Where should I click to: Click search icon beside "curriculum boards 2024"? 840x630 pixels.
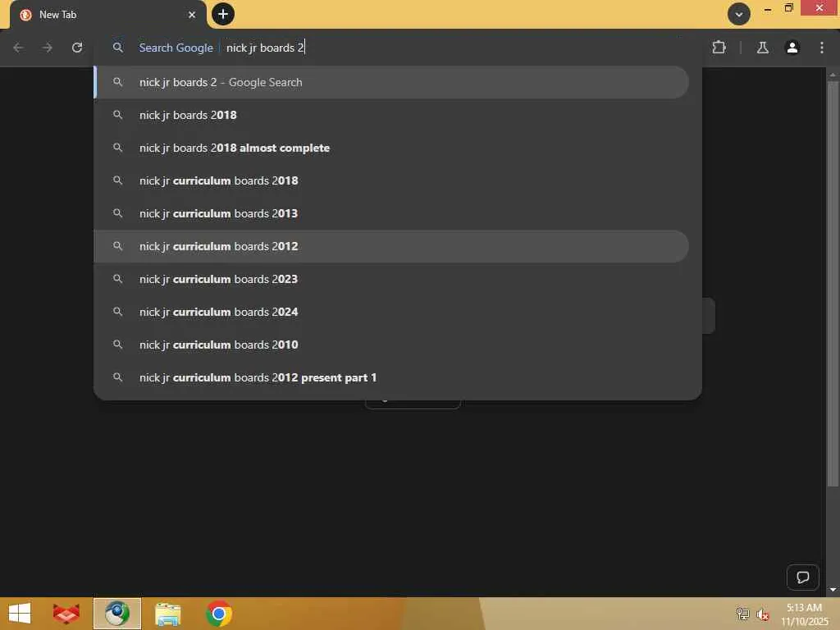[118, 311]
